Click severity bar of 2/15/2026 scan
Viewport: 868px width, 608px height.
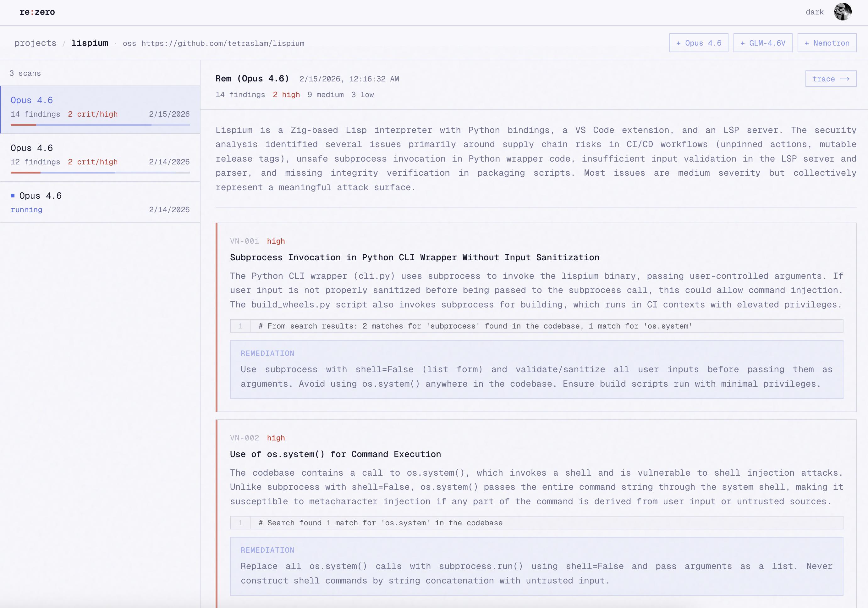pos(100,125)
